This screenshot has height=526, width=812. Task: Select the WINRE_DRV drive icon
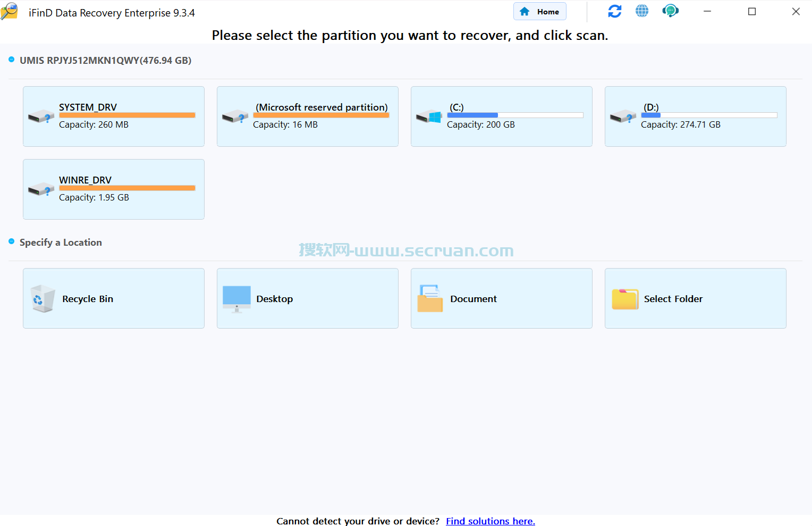click(x=41, y=189)
